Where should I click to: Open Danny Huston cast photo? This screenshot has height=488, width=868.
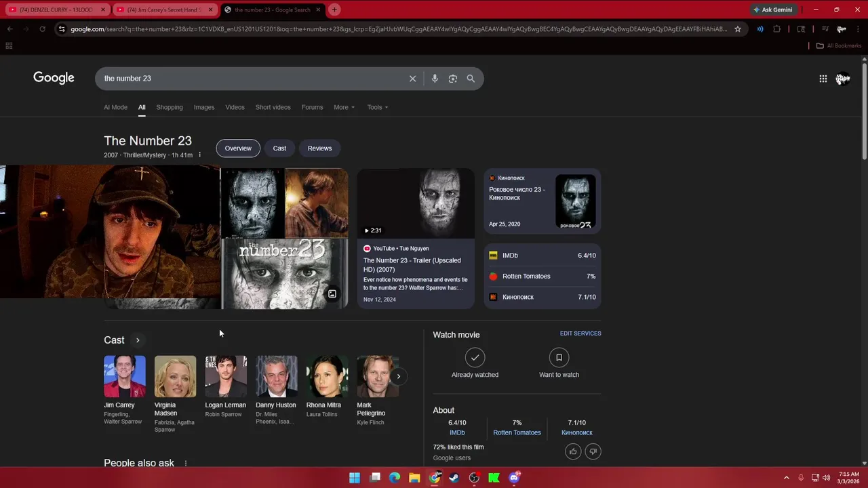277,376
